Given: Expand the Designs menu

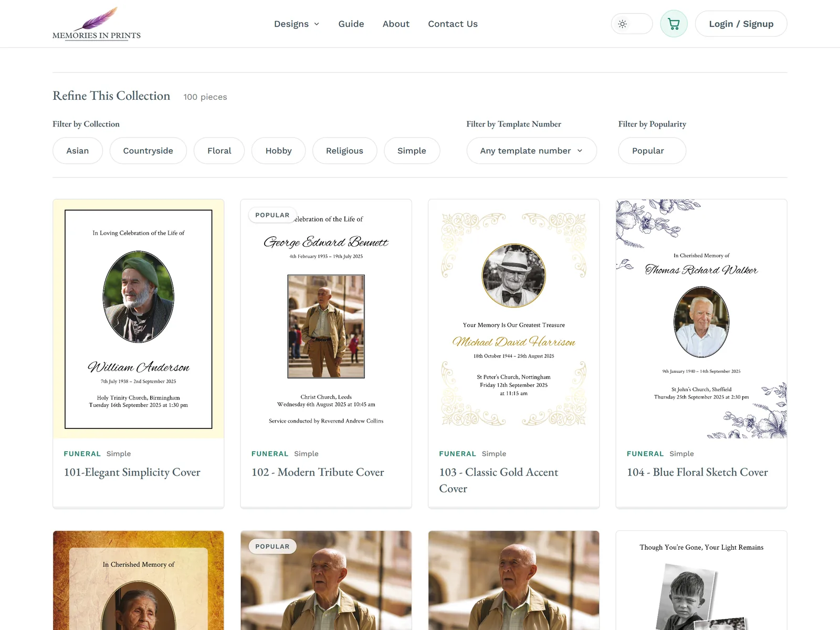Looking at the screenshot, I should [297, 24].
